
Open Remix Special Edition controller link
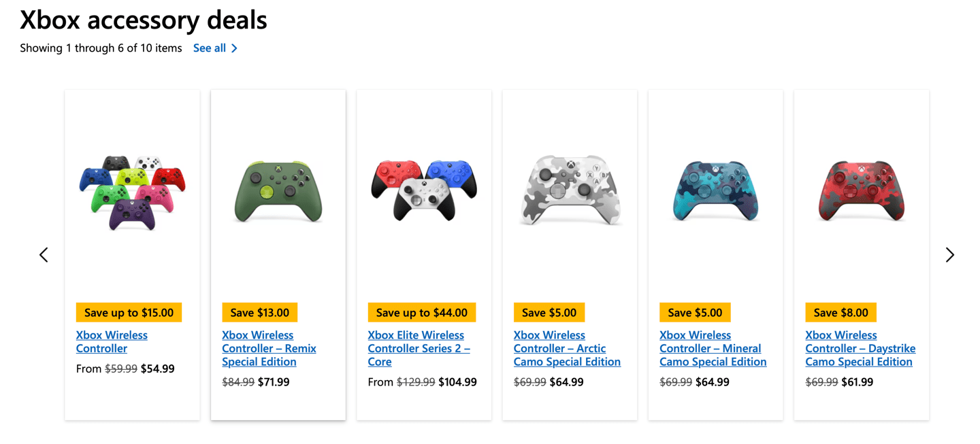click(269, 349)
